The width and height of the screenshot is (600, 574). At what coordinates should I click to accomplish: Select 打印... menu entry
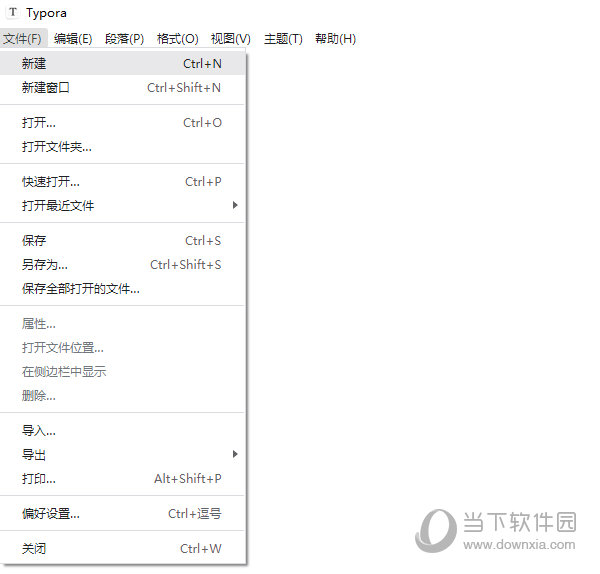[122, 479]
